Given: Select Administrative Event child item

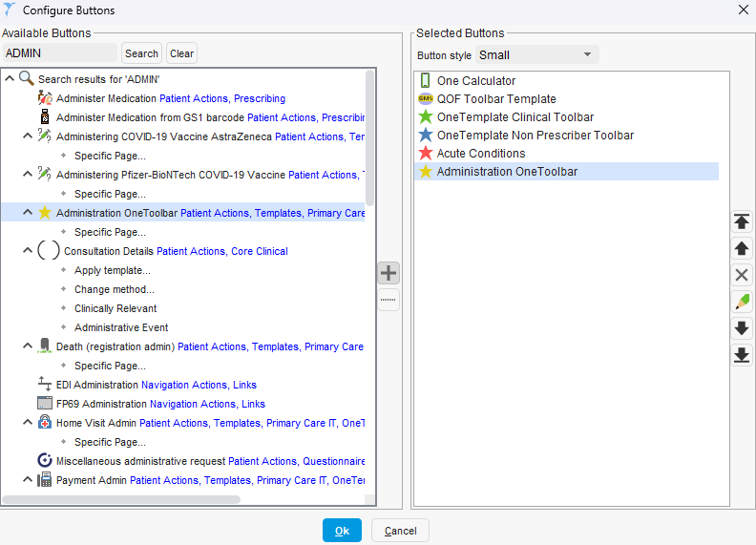Looking at the screenshot, I should pyautogui.click(x=121, y=327).
